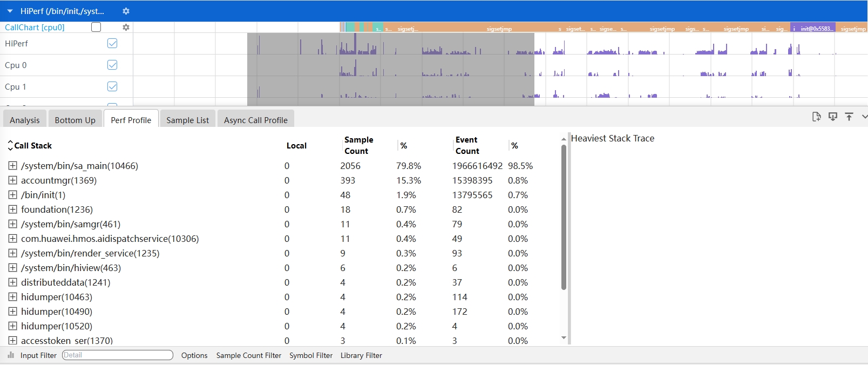Expand the accountmgr(1369) tree node
Image resolution: width=868 pixels, height=365 pixels.
[13, 180]
